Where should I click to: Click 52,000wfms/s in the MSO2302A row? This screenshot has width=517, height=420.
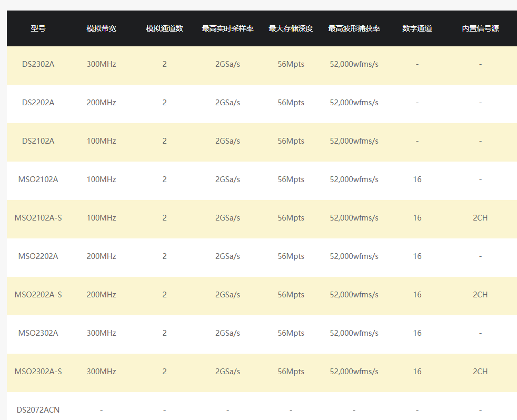[354, 333]
